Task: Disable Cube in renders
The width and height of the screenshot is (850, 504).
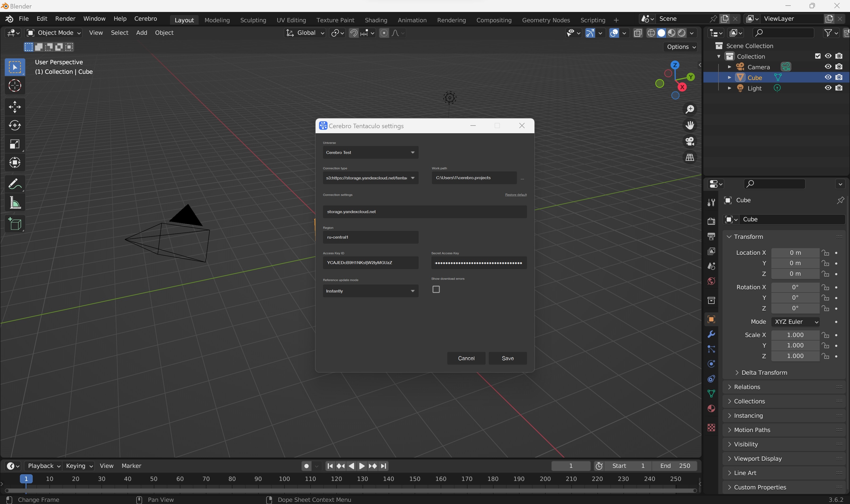Action: (x=839, y=77)
